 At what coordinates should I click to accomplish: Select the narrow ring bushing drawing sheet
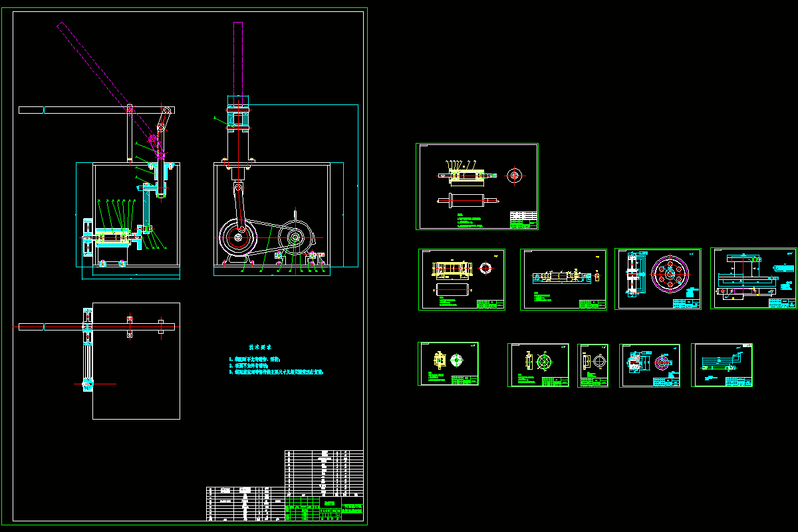[x=593, y=366]
